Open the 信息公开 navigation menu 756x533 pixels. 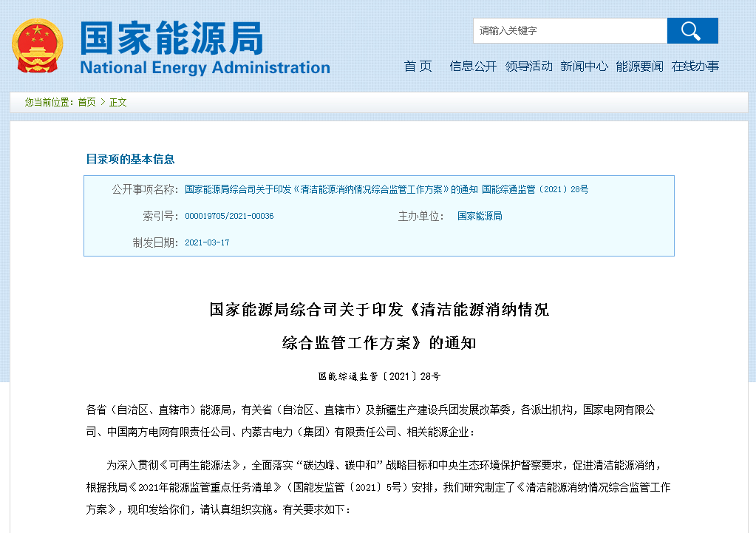point(472,66)
